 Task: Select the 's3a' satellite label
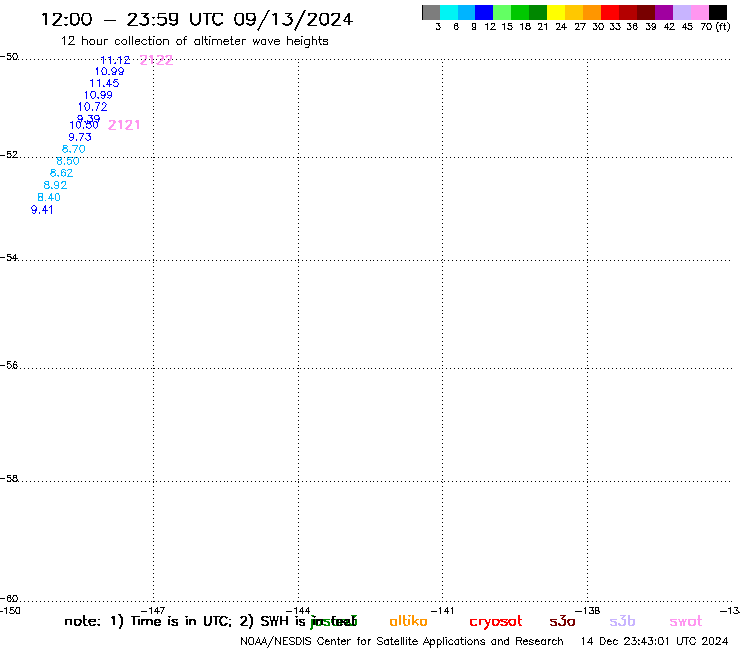coord(562,621)
